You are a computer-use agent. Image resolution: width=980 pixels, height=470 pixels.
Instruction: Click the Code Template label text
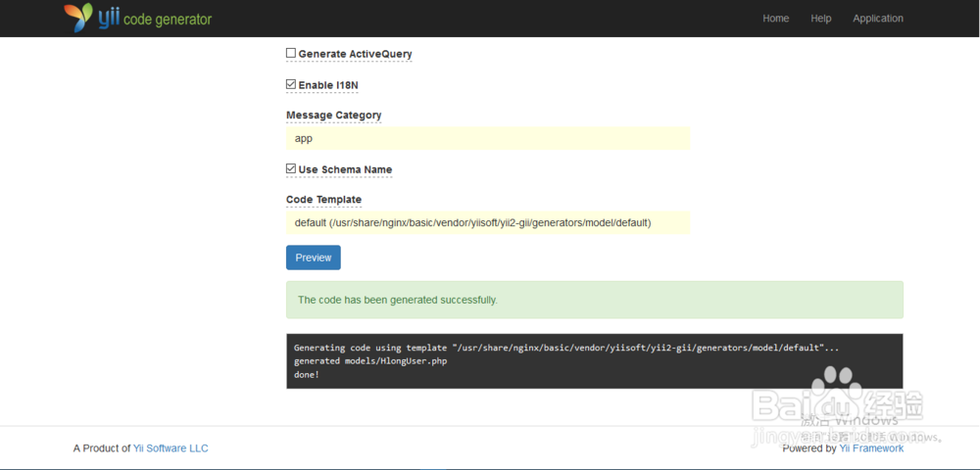coord(323,200)
